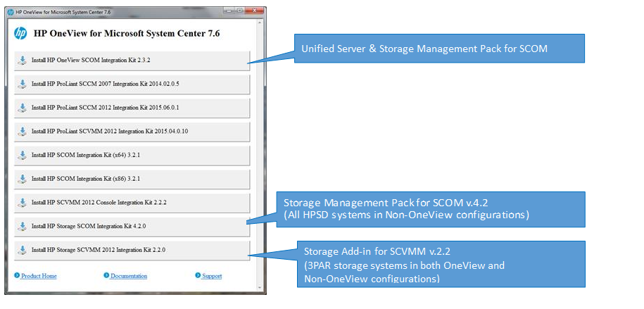Install HP OneView SCOM Integration Kit 2.3.2
Viewport: 644px width, 309px height.
132,61
